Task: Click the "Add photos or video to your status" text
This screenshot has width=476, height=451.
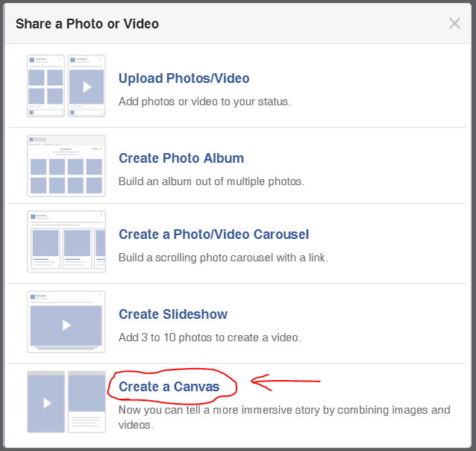Action: click(x=204, y=102)
